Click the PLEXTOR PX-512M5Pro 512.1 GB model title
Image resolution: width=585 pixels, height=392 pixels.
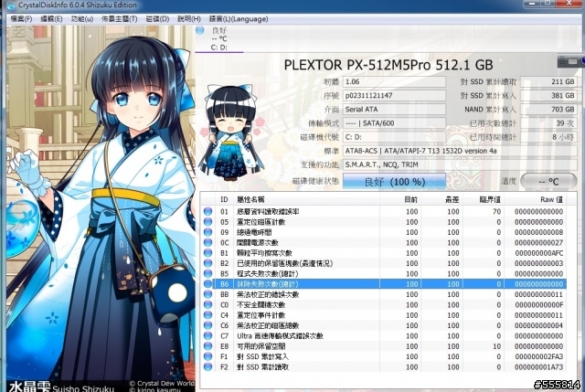[x=388, y=65]
